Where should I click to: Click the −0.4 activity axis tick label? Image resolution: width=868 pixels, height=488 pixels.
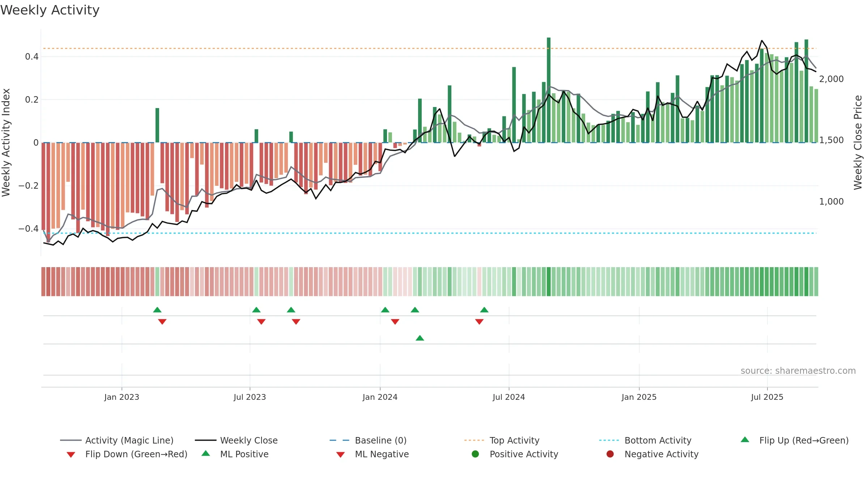[x=29, y=229]
